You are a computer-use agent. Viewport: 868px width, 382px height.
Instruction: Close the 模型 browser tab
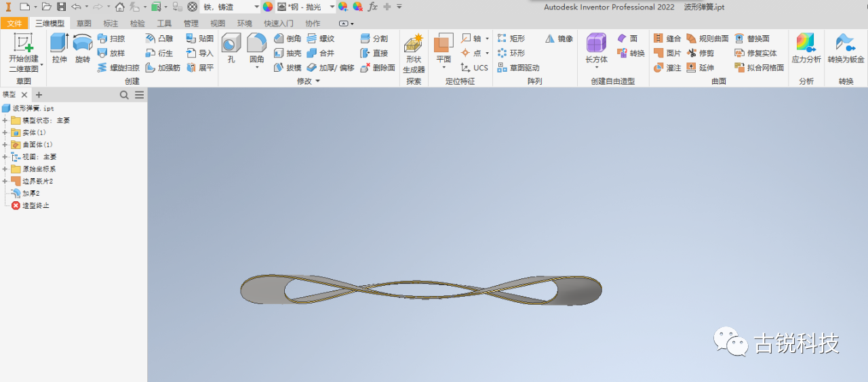(24, 95)
